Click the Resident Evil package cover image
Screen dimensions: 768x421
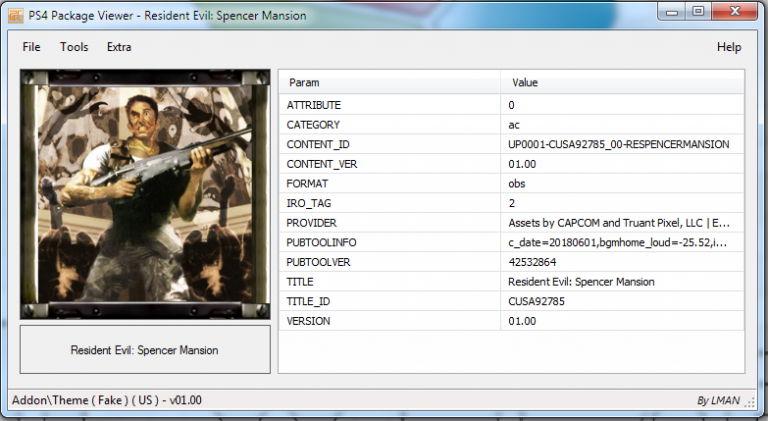click(x=145, y=194)
